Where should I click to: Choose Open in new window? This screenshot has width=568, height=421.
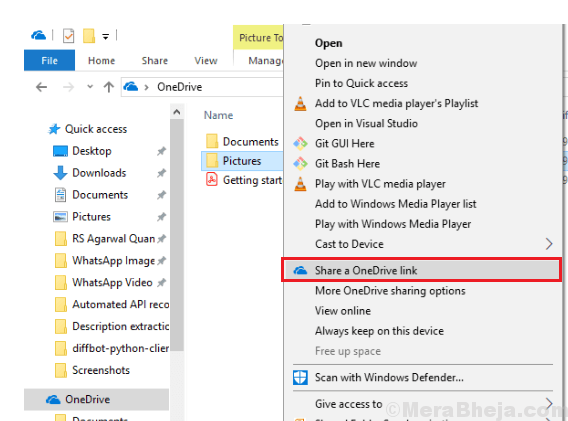click(366, 63)
